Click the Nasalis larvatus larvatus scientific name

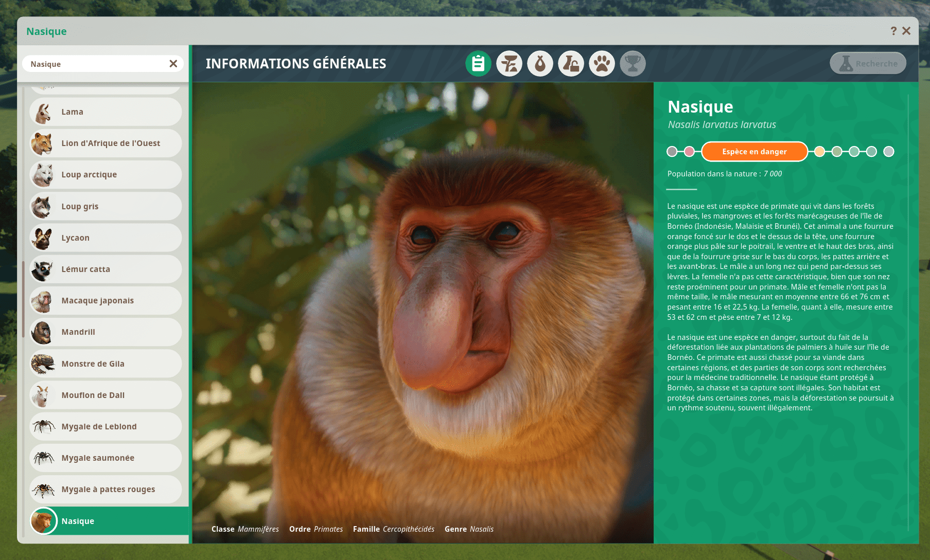722,124
